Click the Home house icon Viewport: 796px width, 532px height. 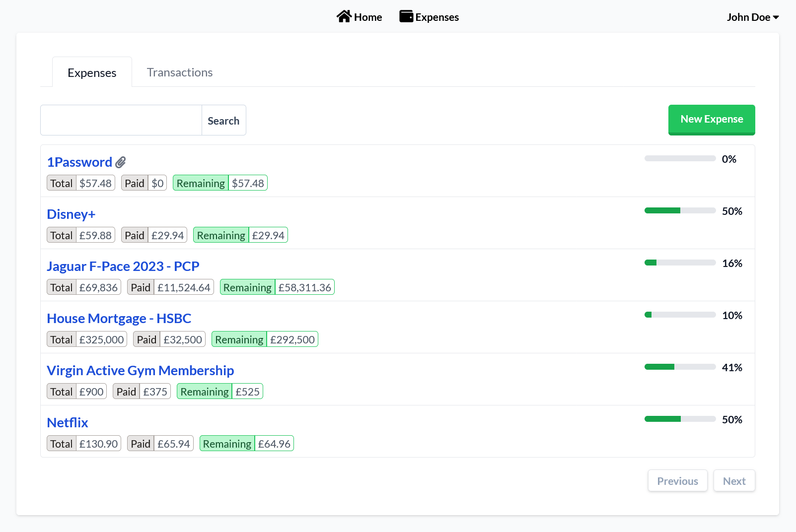pos(344,16)
